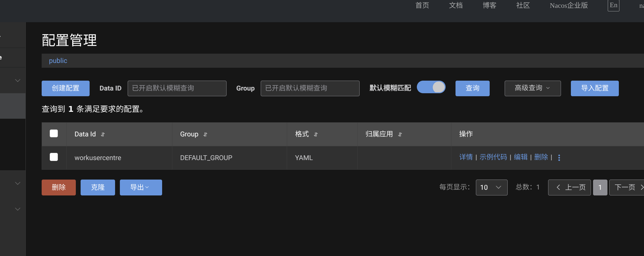
Task: Go to next page with 下一页
Action: coord(627,187)
